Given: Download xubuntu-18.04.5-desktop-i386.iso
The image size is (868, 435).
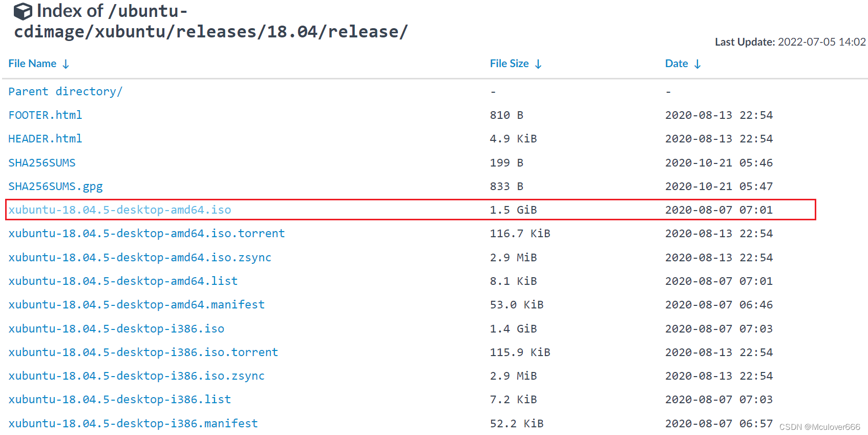Looking at the screenshot, I should (x=116, y=329).
